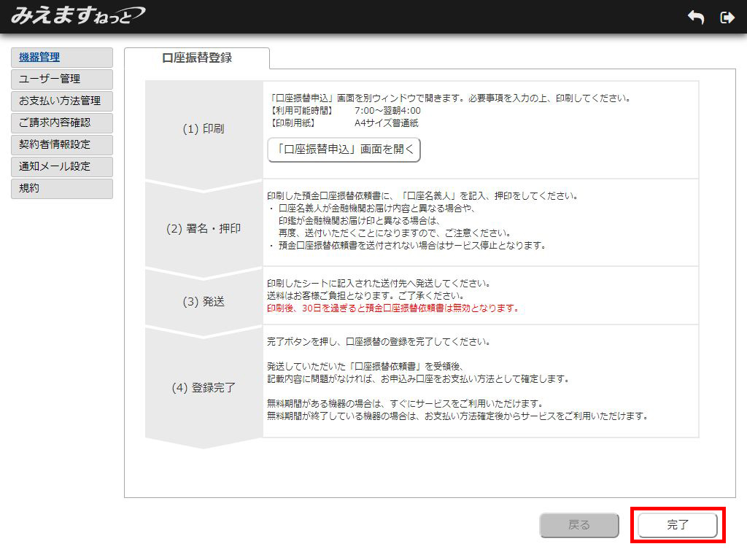The height and width of the screenshot is (560, 747).
Task: Click the (1) 印刷 step label
Action: click(x=204, y=129)
